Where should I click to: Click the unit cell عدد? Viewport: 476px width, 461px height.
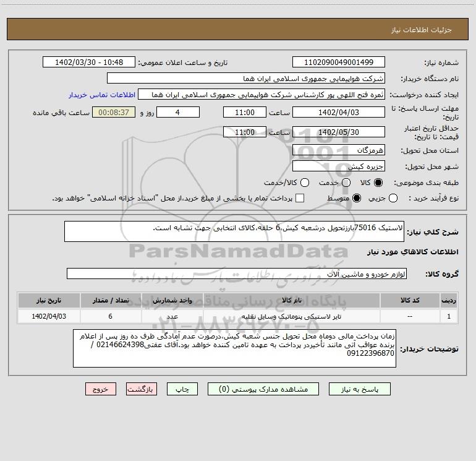click(x=172, y=316)
